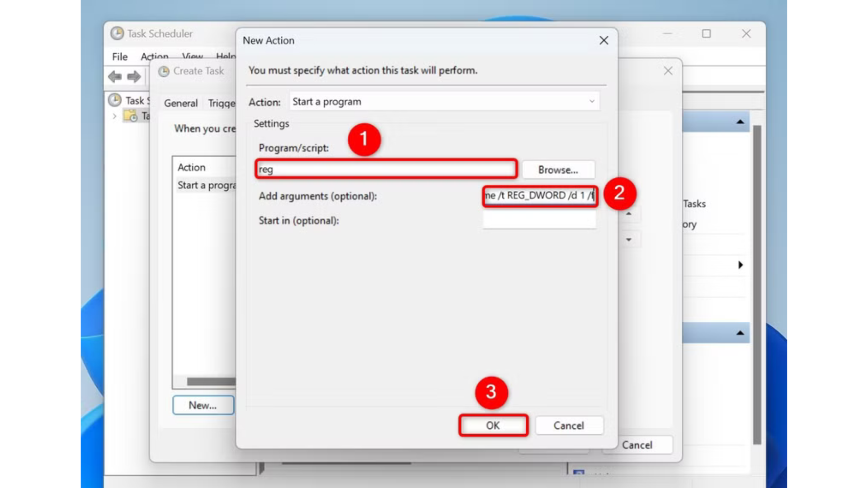Click the back navigation arrow

tap(114, 76)
